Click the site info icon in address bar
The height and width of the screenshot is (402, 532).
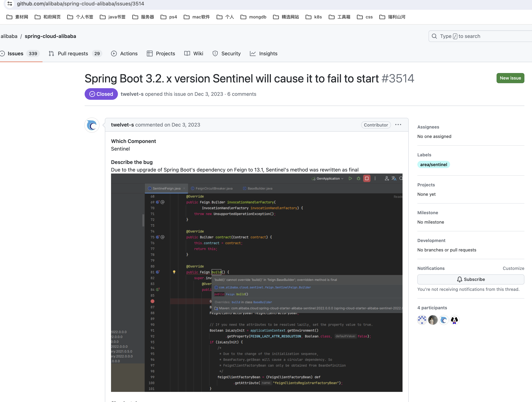pyautogui.click(x=10, y=4)
